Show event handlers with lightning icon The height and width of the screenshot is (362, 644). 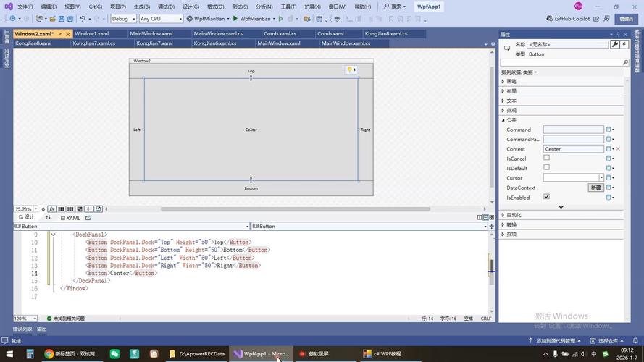(624, 44)
